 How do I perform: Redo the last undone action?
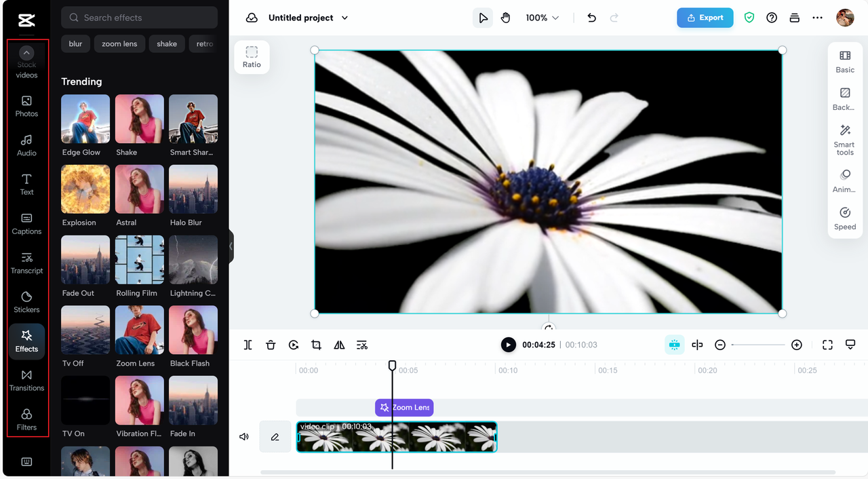pyautogui.click(x=614, y=18)
